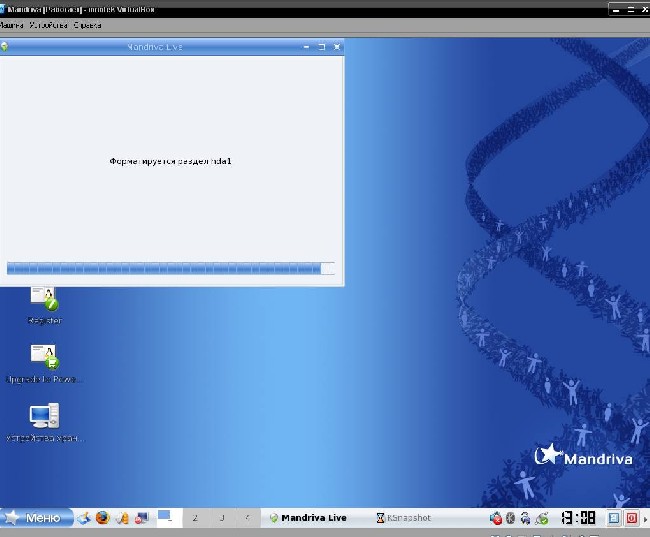Open the Register desktop icon
This screenshot has width=650, height=537.
[45, 305]
